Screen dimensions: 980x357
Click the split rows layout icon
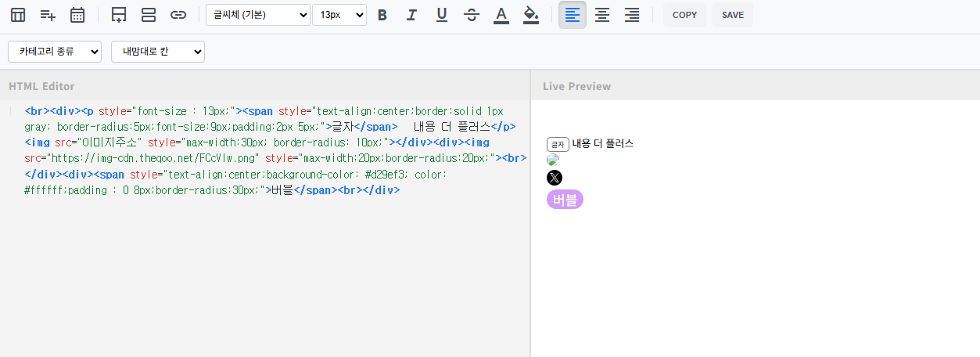point(149,15)
